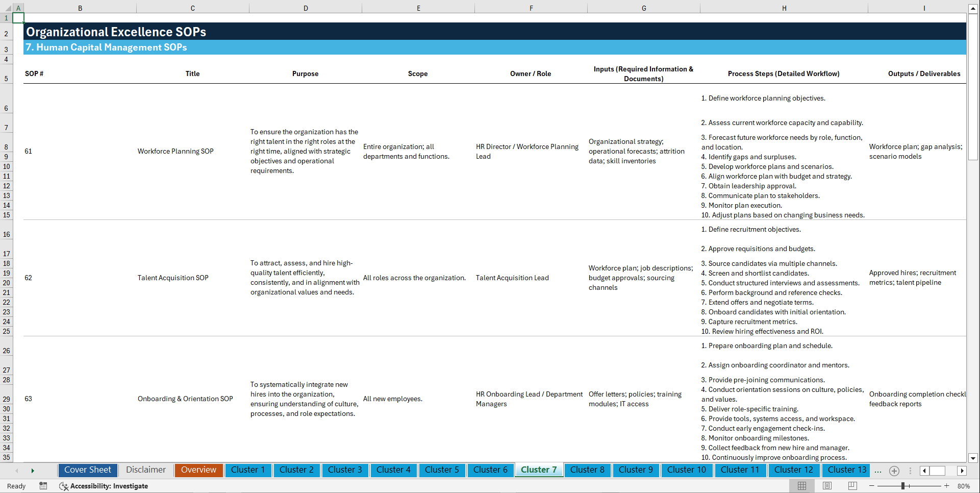980x493 pixels.
Task: Switch to Page Layout view icon
Action: pos(826,486)
